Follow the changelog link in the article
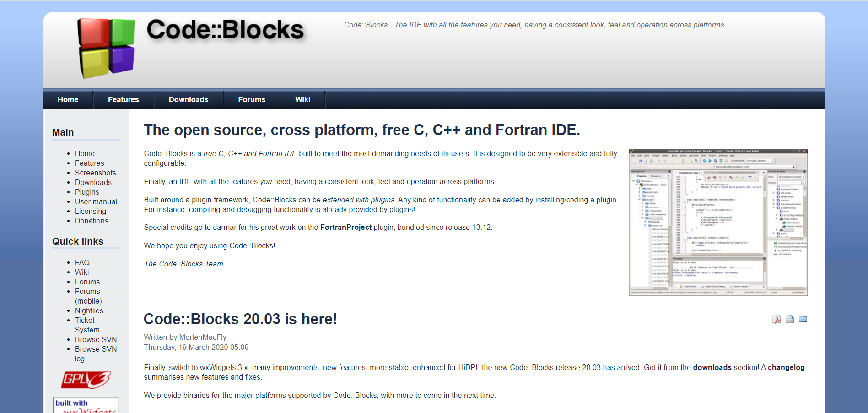 (787, 367)
